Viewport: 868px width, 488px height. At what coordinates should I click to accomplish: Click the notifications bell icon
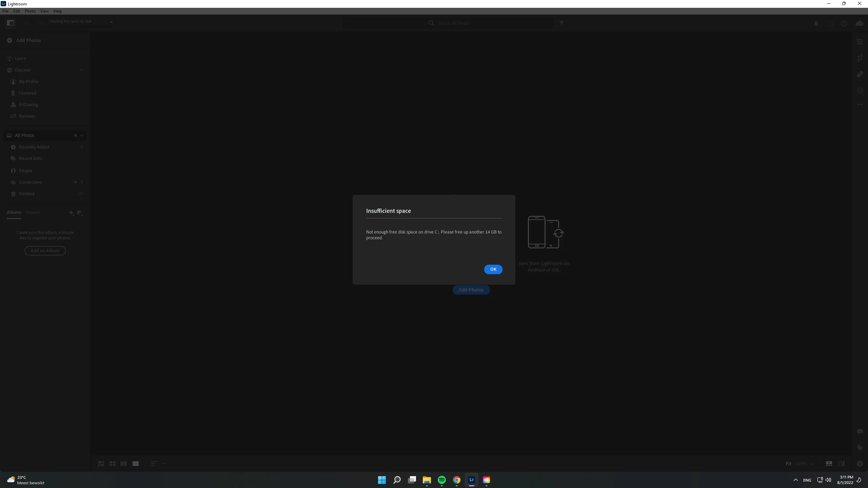(x=816, y=23)
